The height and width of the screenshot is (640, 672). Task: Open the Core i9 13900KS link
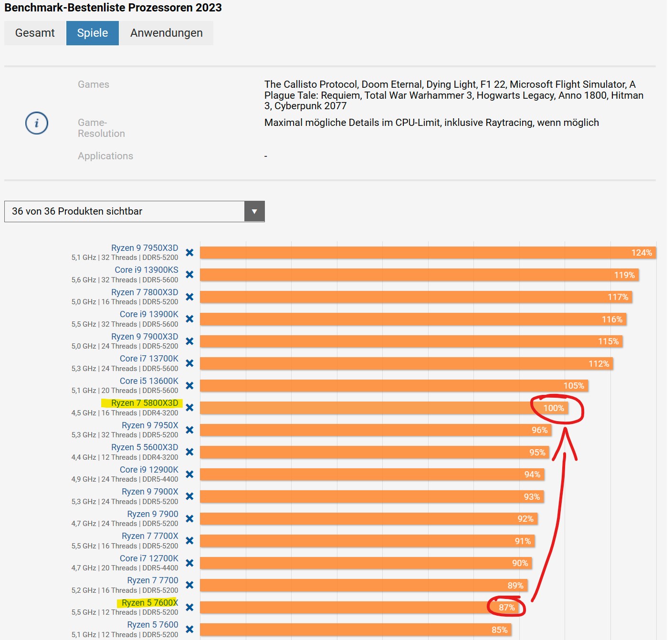[x=147, y=270]
